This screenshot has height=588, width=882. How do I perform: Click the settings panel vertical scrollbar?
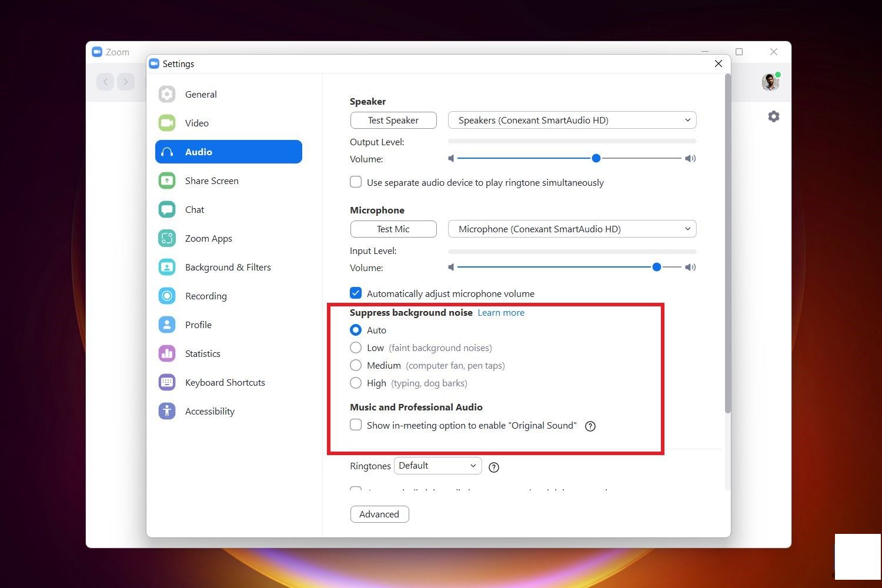click(728, 243)
